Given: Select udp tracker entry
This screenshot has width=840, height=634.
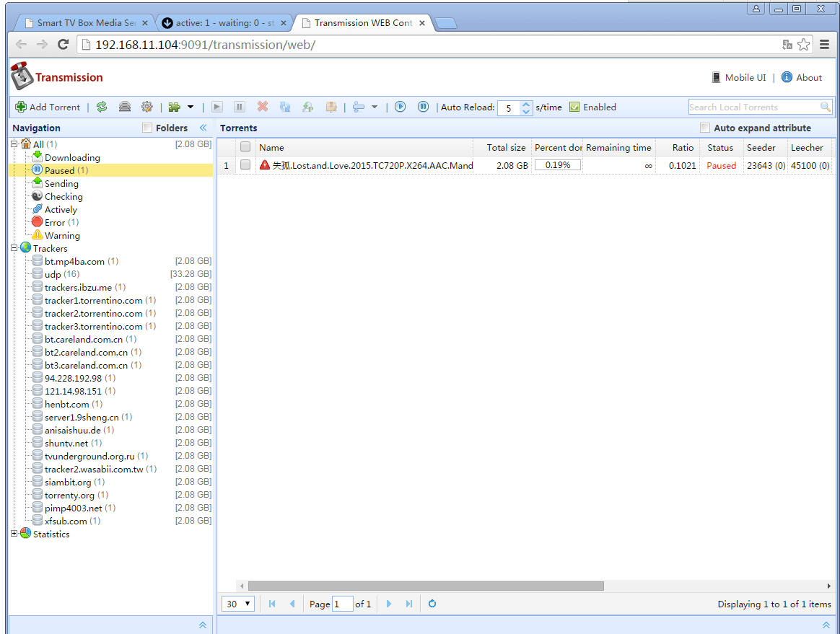Looking at the screenshot, I should (x=53, y=274).
